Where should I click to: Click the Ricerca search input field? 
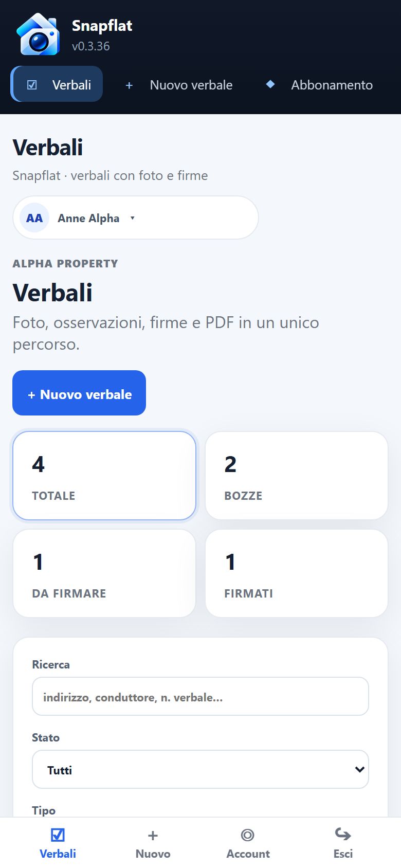click(200, 696)
